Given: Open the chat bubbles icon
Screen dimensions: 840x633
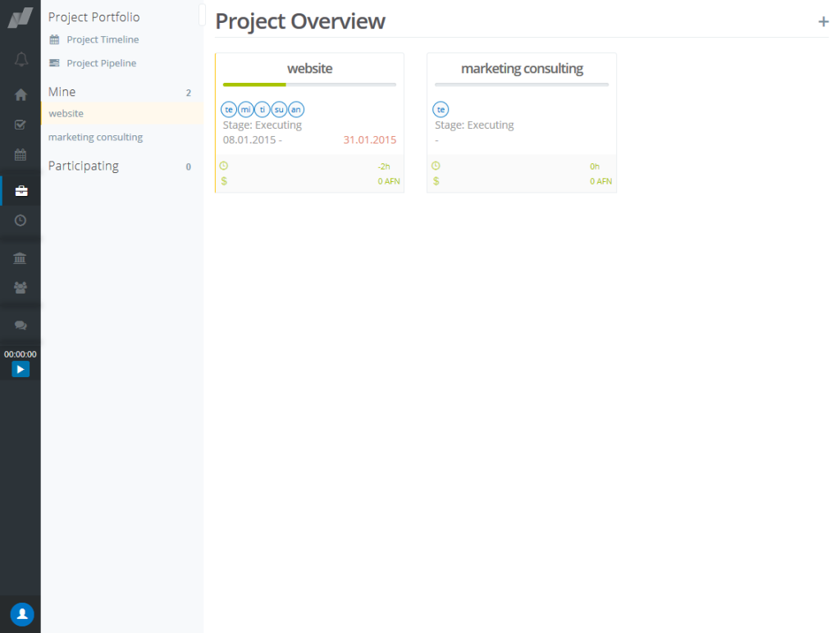Looking at the screenshot, I should point(21,326).
